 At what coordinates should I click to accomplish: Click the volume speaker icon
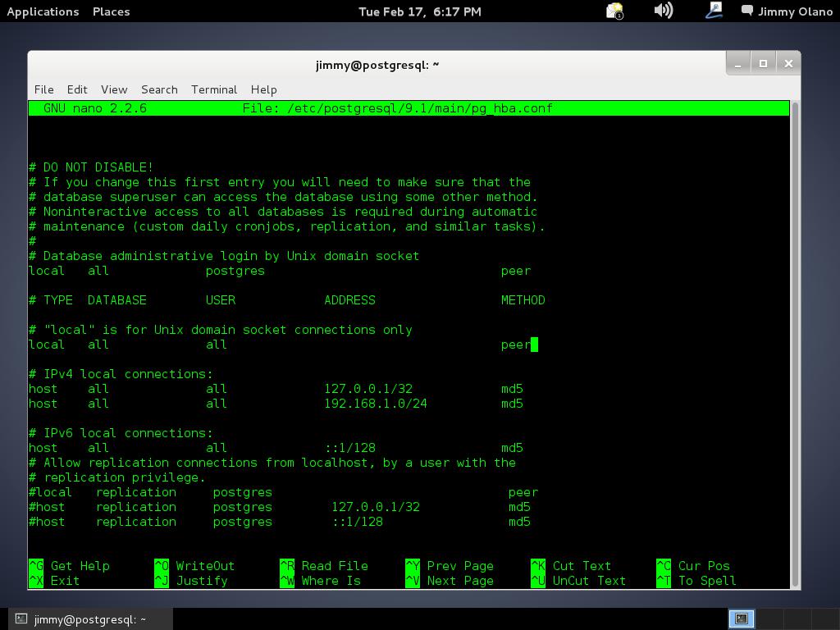point(663,11)
